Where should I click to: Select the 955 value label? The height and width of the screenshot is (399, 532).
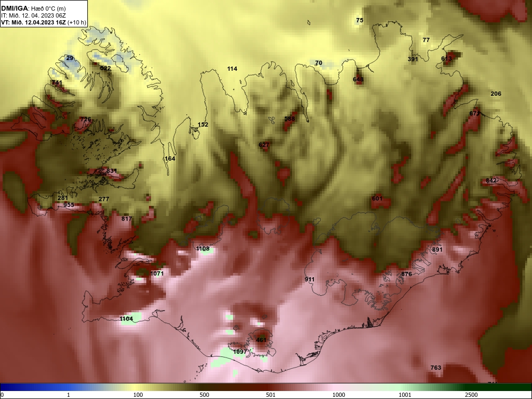click(69, 205)
